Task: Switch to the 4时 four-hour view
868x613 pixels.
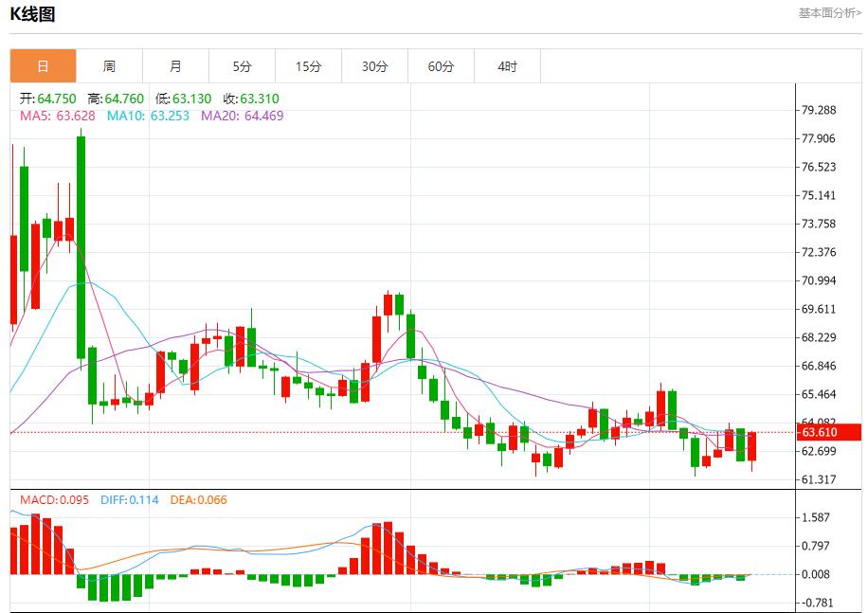Action: coord(508,66)
